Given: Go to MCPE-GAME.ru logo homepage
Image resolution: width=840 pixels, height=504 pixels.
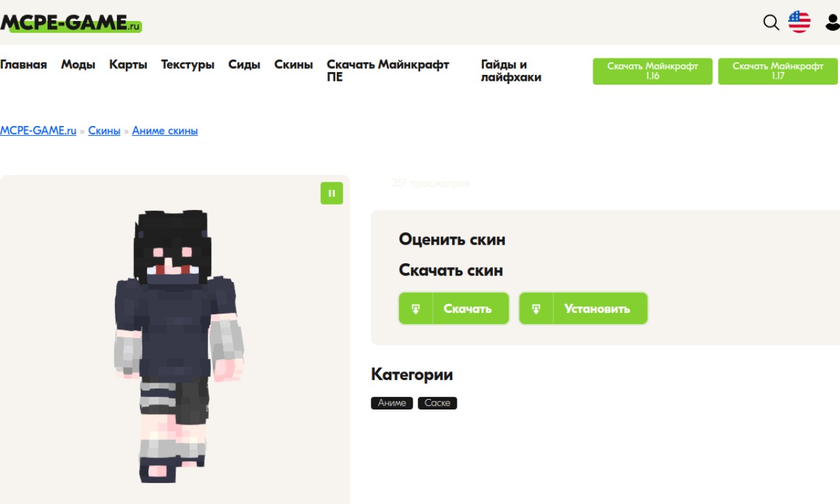Looking at the screenshot, I should (x=71, y=23).
